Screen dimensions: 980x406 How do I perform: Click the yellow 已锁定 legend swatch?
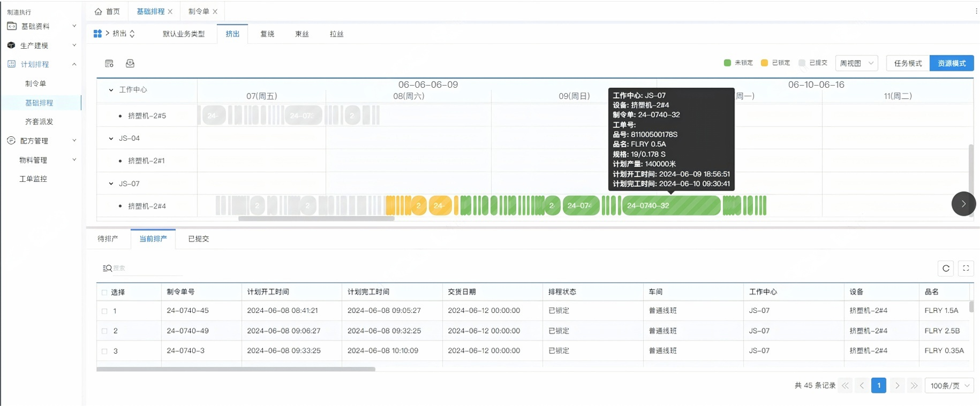pos(764,63)
